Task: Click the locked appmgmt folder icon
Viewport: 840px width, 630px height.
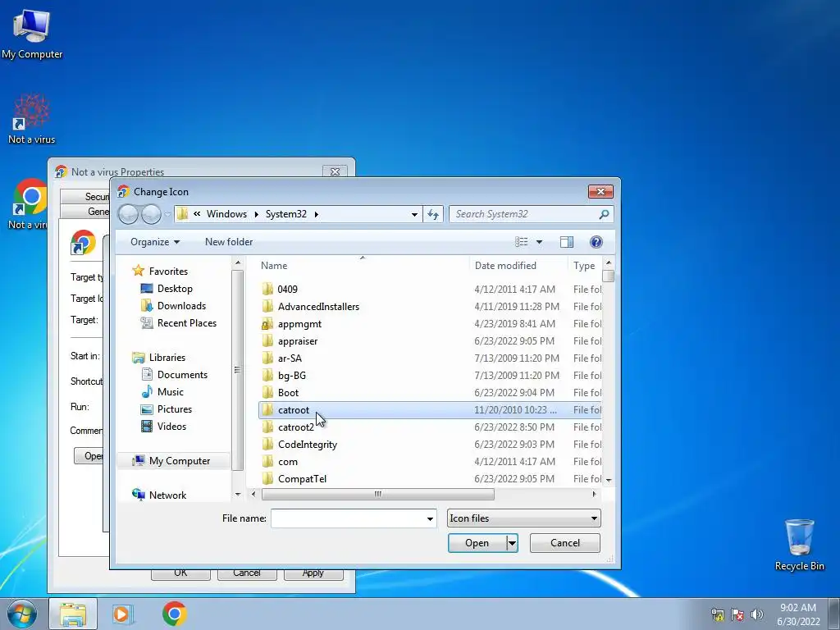Action: coord(268,323)
